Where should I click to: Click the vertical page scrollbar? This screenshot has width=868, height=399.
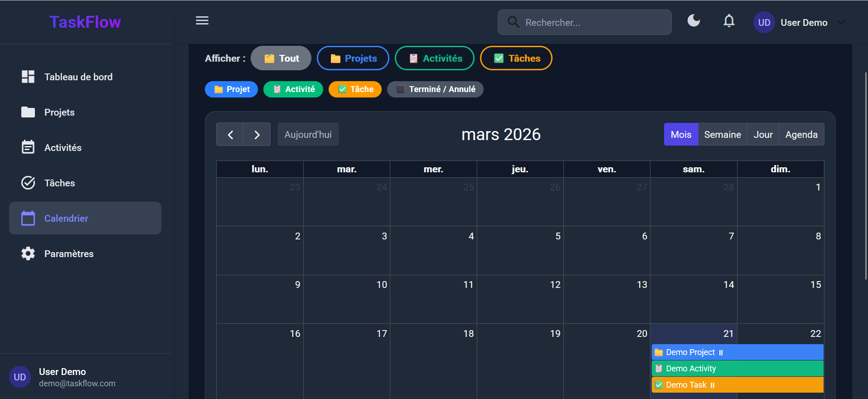click(x=866, y=177)
